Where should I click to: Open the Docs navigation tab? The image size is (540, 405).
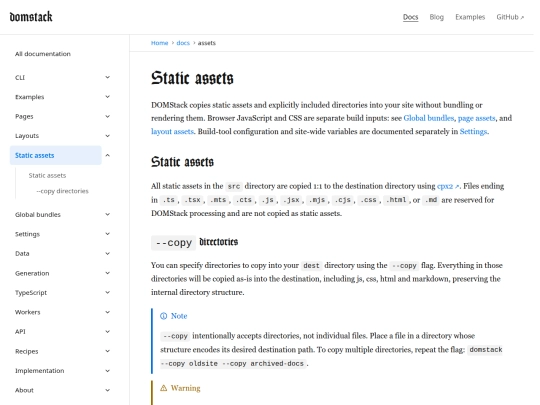click(411, 17)
